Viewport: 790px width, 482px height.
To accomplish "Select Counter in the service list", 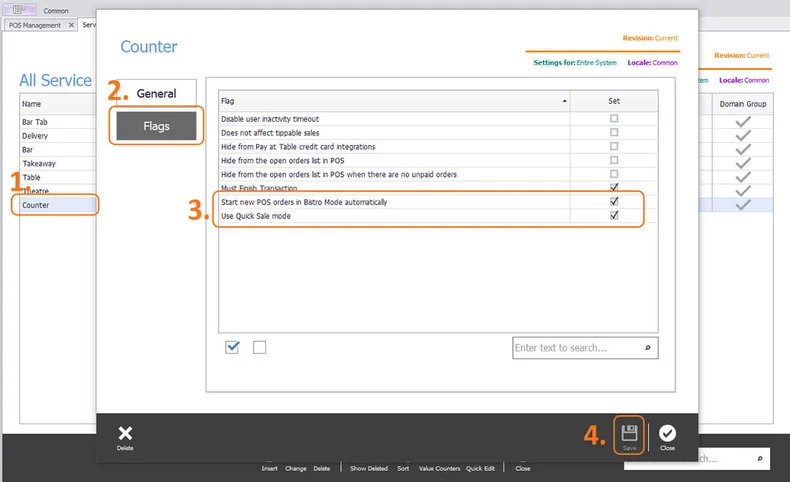I will click(x=35, y=205).
